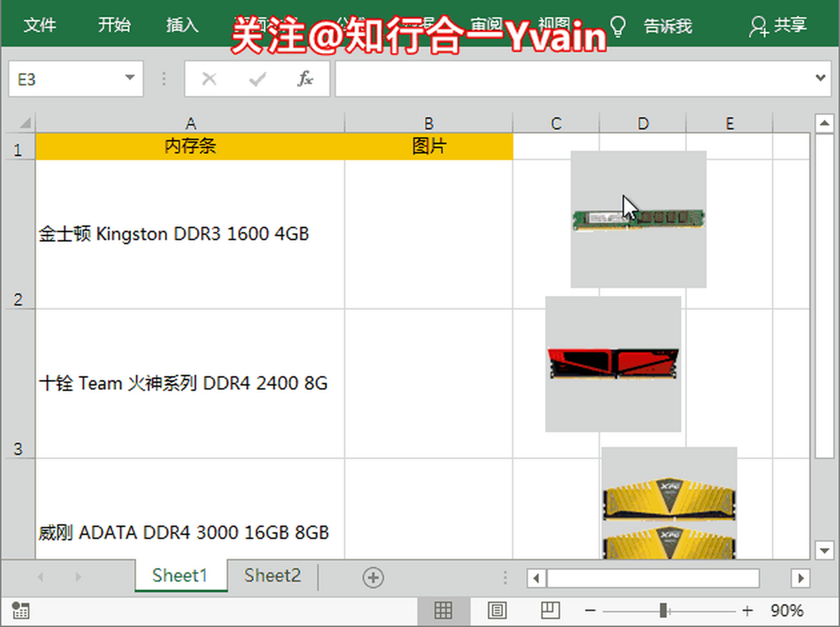
Task: Click the horizontal scrollbar left arrow
Action: pos(537,578)
